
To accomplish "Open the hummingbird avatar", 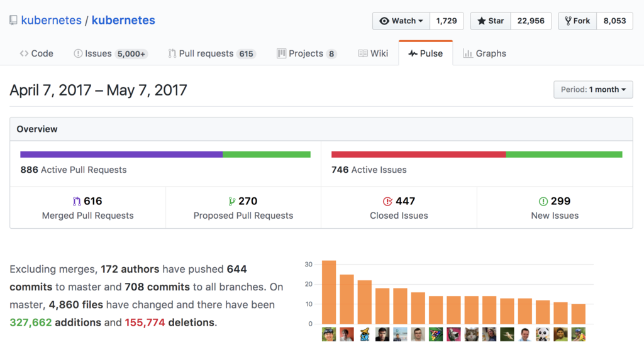I will 507,334.
